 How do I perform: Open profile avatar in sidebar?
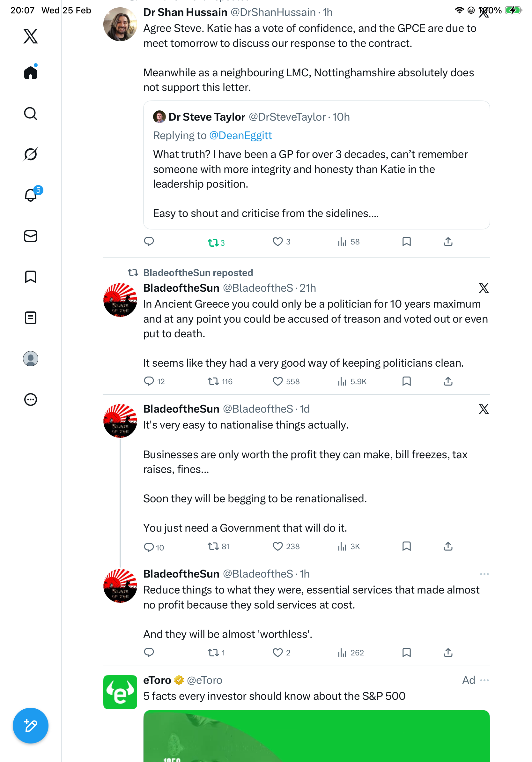[31, 358]
